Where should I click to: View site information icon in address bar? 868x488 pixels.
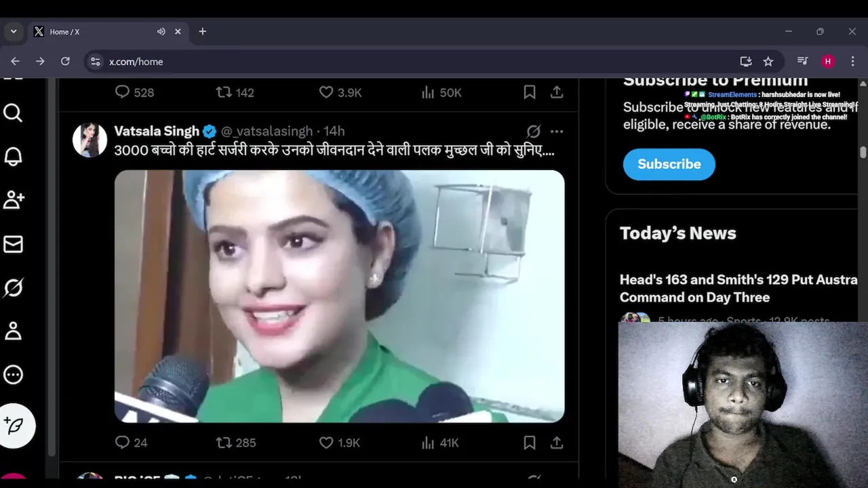[96, 61]
